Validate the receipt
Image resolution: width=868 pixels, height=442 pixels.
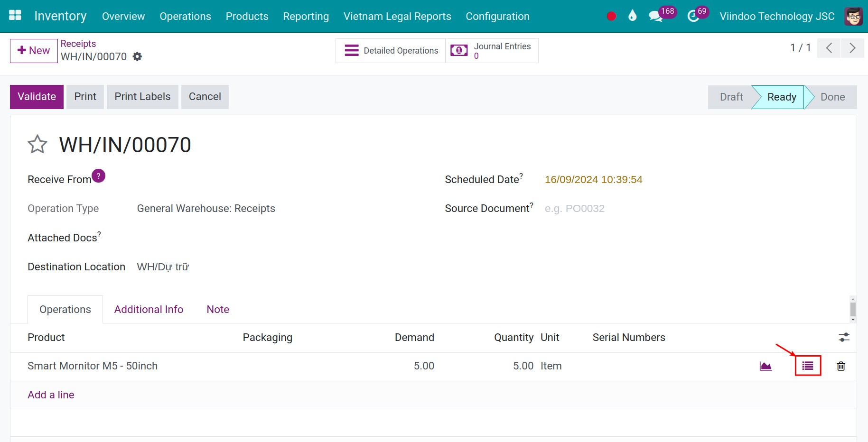tap(37, 97)
